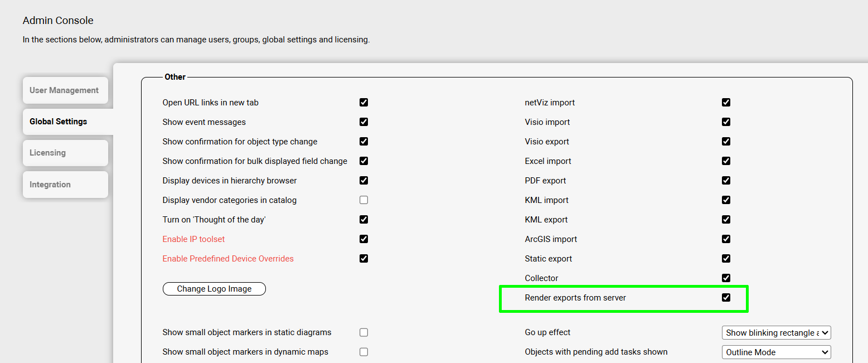Screen dimensions: 868x363
Task: Turn off 'Thought of the day' checkbox
Action: click(363, 220)
